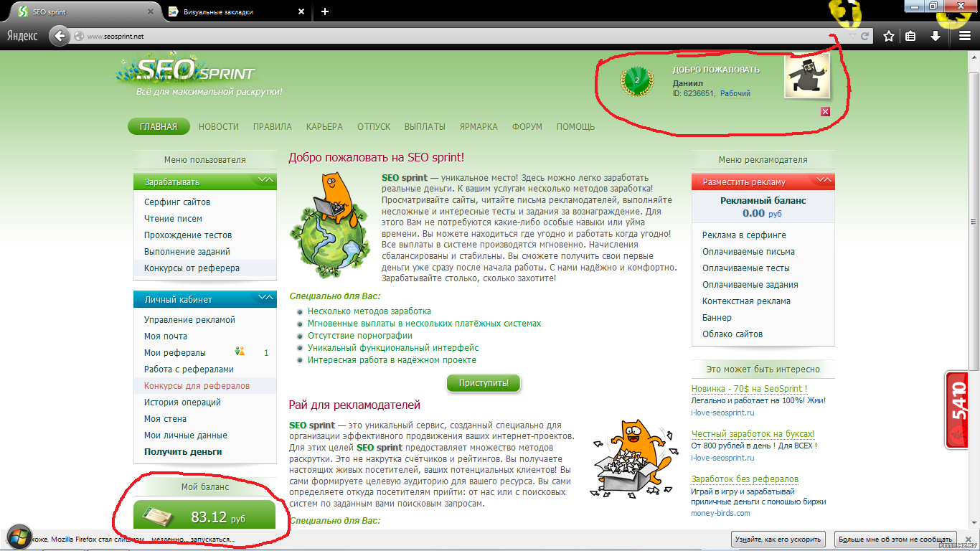Click the red X under the avatar
The width and height of the screenshot is (980, 551).
click(825, 111)
